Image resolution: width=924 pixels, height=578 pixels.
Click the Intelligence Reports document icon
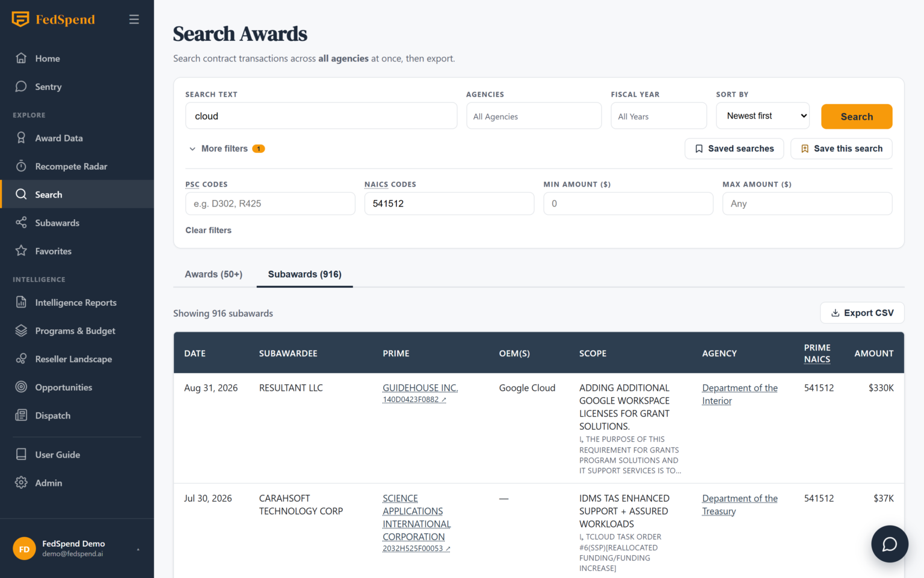21,302
